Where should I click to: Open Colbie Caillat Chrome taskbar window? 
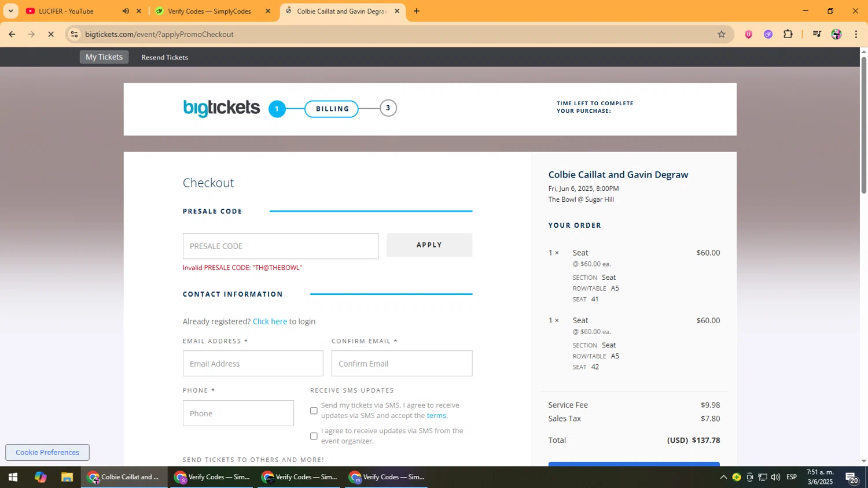coord(123,477)
